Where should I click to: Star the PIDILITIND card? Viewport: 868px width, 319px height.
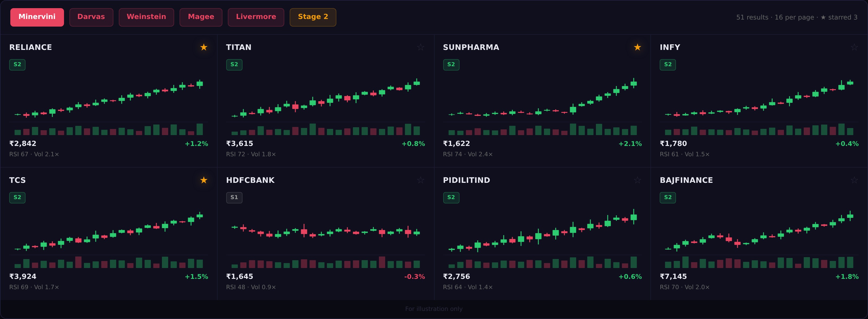click(637, 180)
